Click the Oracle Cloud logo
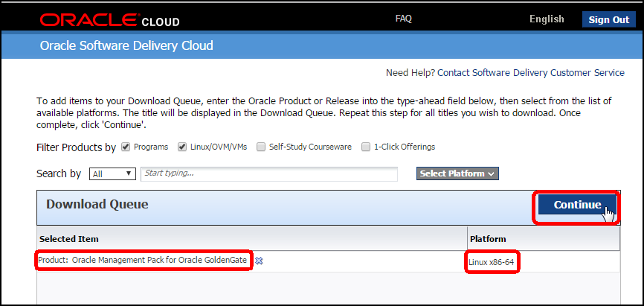644x306 pixels. click(109, 20)
